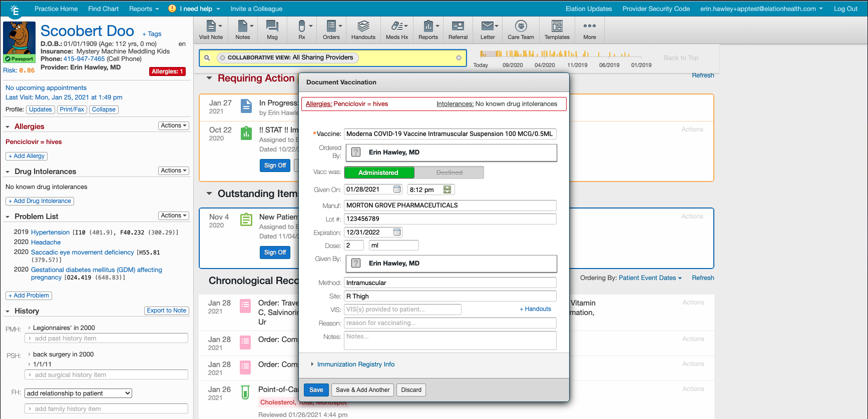868x419 pixels.
Task: Open the Meds Hx toolbar icon
Action: click(x=397, y=30)
